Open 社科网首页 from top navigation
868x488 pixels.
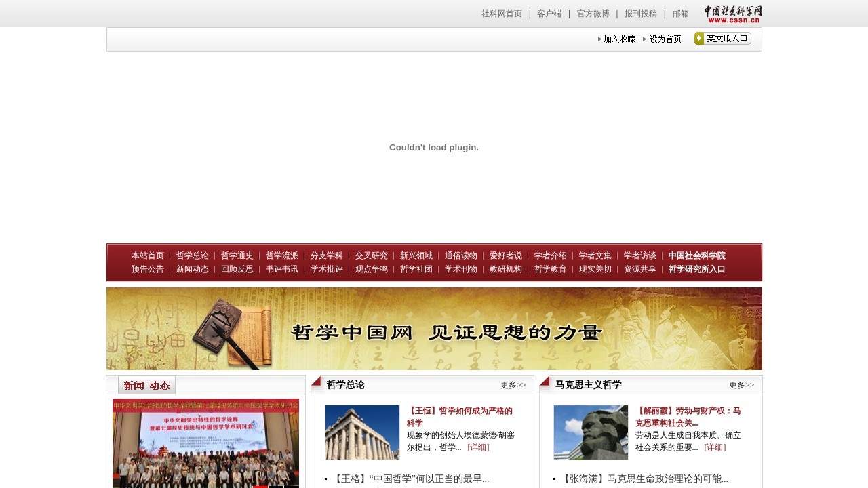(x=500, y=14)
